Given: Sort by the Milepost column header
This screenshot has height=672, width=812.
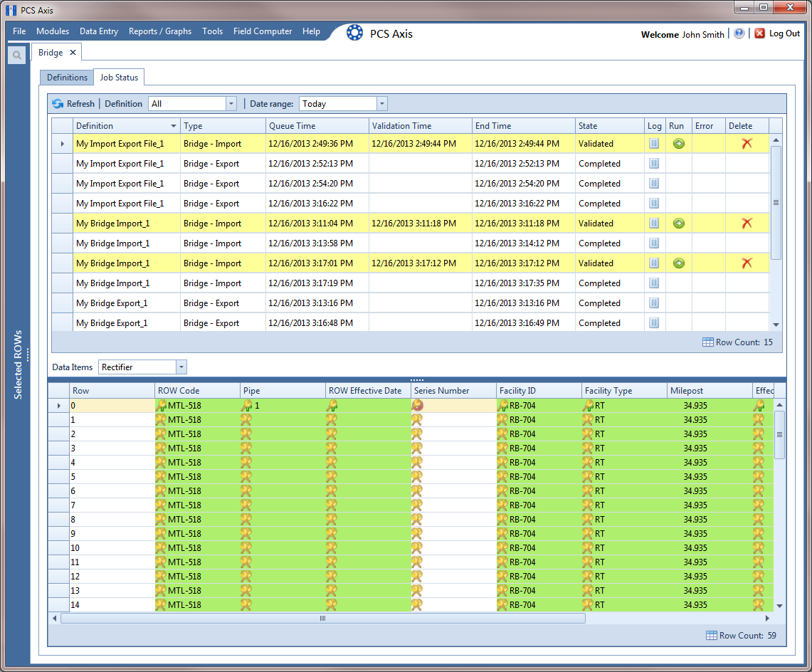Looking at the screenshot, I should tap(710, 391).
